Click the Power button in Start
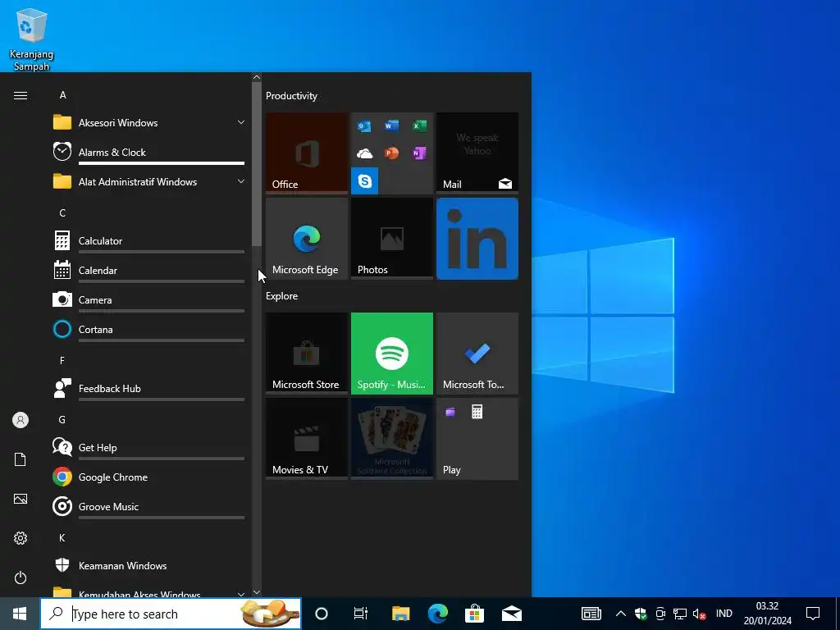The height and width of the screenshot is (630, 840). [x=21, y=577]
